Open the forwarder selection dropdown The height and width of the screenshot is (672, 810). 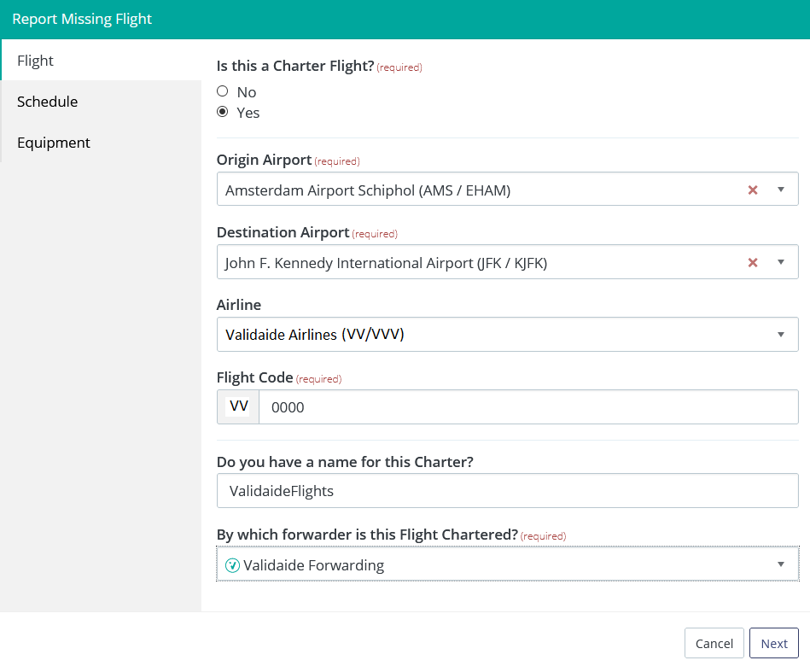click(x=780, y=564)
